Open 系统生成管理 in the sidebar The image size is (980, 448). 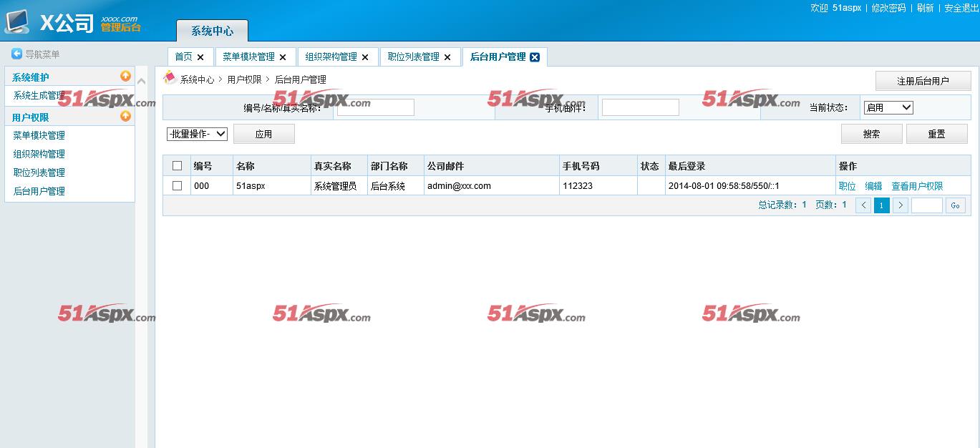[39, 95]
